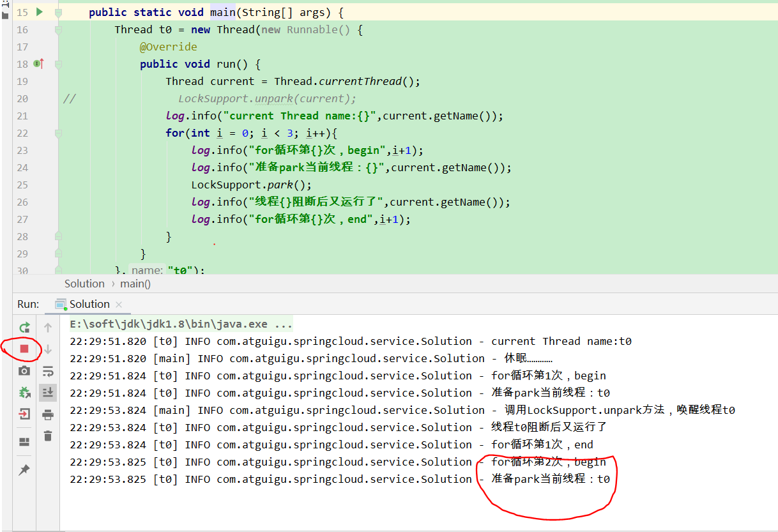Click main() in the breadcrumb bar
778x532 pixels.
point(135,284)
